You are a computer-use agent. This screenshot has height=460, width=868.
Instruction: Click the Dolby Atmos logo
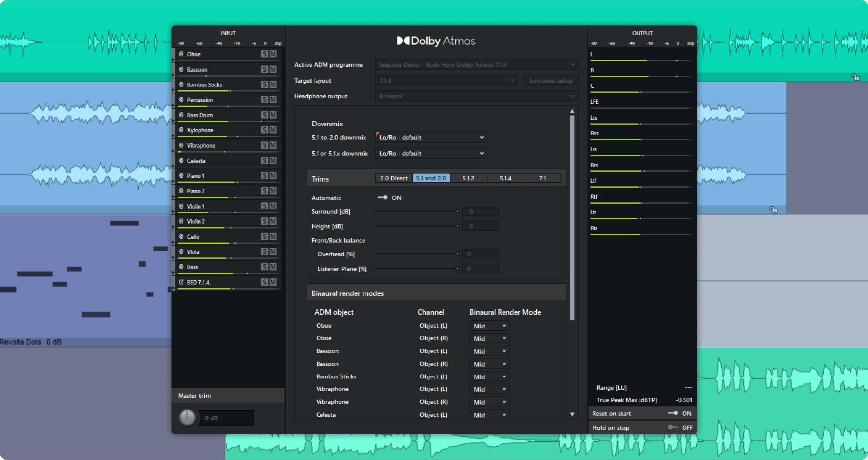point(436,41)
